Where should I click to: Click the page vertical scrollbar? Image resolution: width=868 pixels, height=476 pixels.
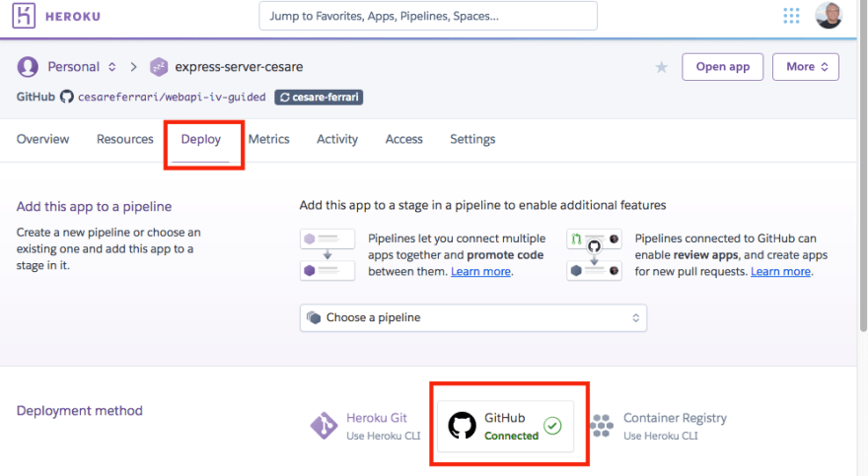[863, 166]
